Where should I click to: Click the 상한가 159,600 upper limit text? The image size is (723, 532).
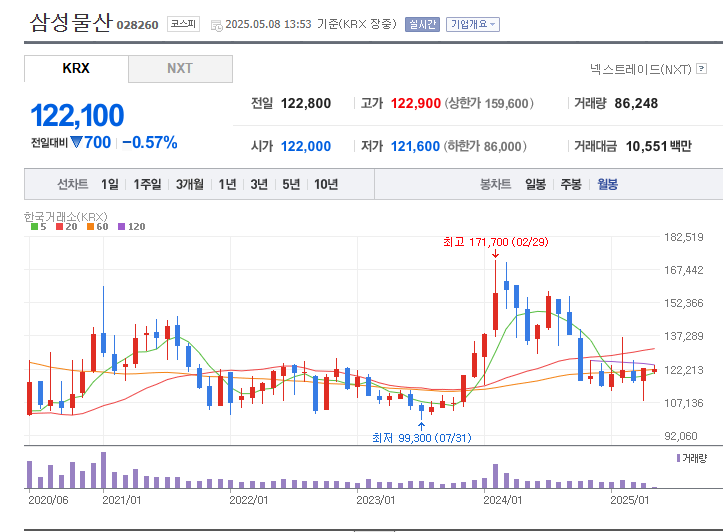point(489,103)
